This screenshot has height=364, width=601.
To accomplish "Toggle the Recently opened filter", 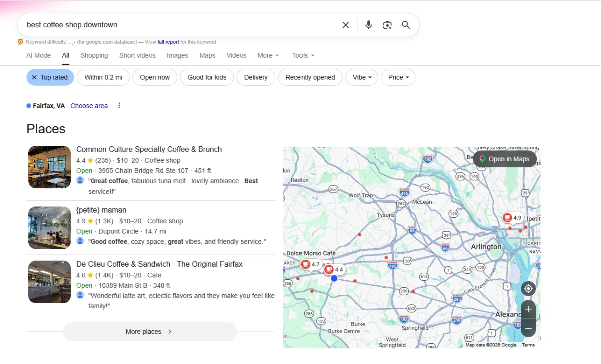I will [x=310, y=77].
